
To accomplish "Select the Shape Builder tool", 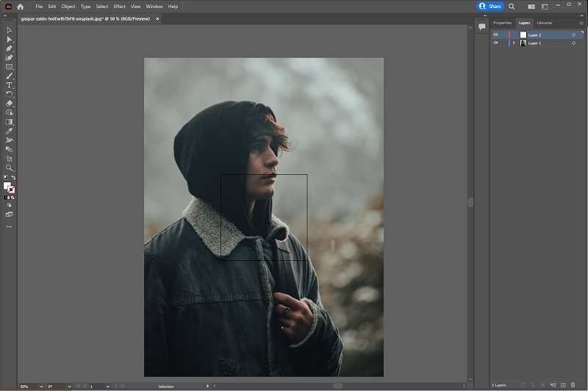I will pyautogui.click(x=10, y=112).
